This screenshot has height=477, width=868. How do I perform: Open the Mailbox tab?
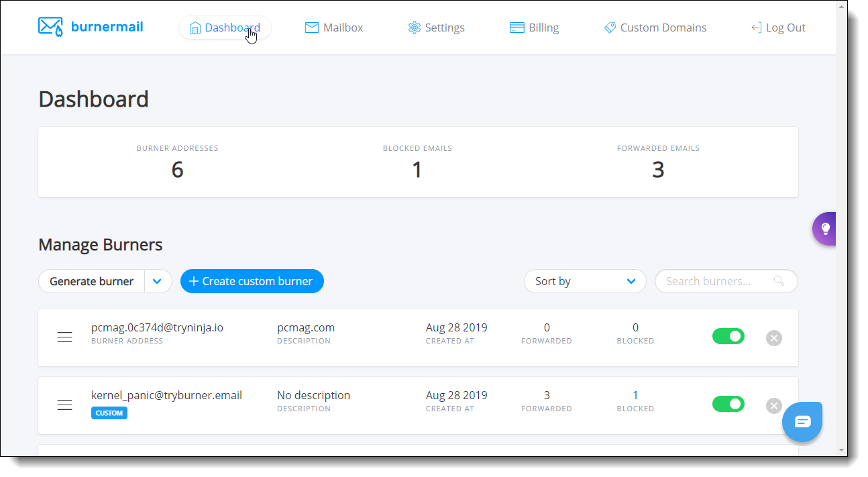(334, 28)
